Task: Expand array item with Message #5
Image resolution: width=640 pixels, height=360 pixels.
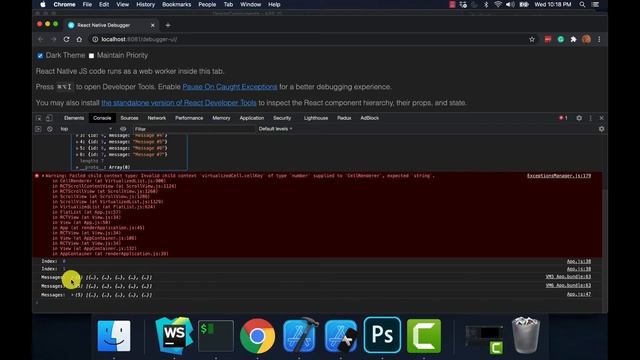Action: click(x=77, y=142)
